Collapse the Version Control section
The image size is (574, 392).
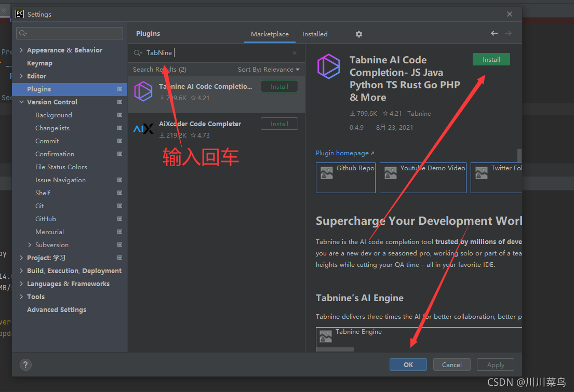pyautogui.click(x=21, y=102)
